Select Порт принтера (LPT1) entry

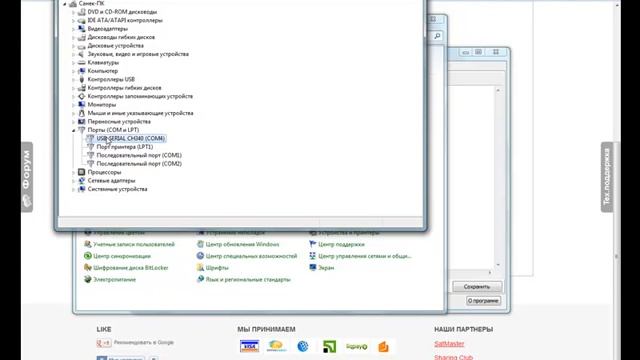124,147
